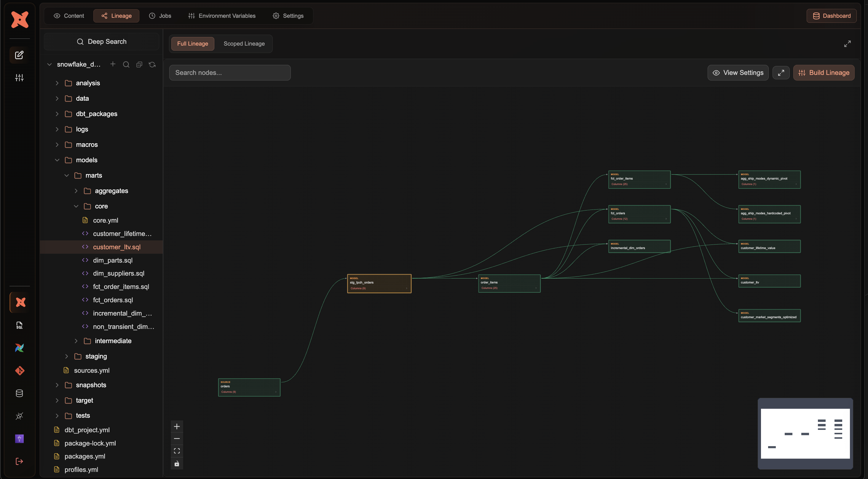Open the database icon in left sidebar

[x=20, y=393]
